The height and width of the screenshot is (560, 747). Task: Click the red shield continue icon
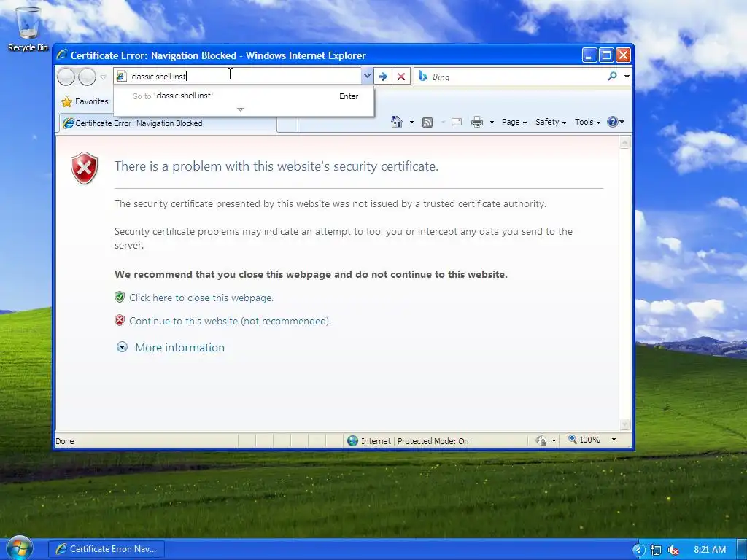click(x=120, y=320)
